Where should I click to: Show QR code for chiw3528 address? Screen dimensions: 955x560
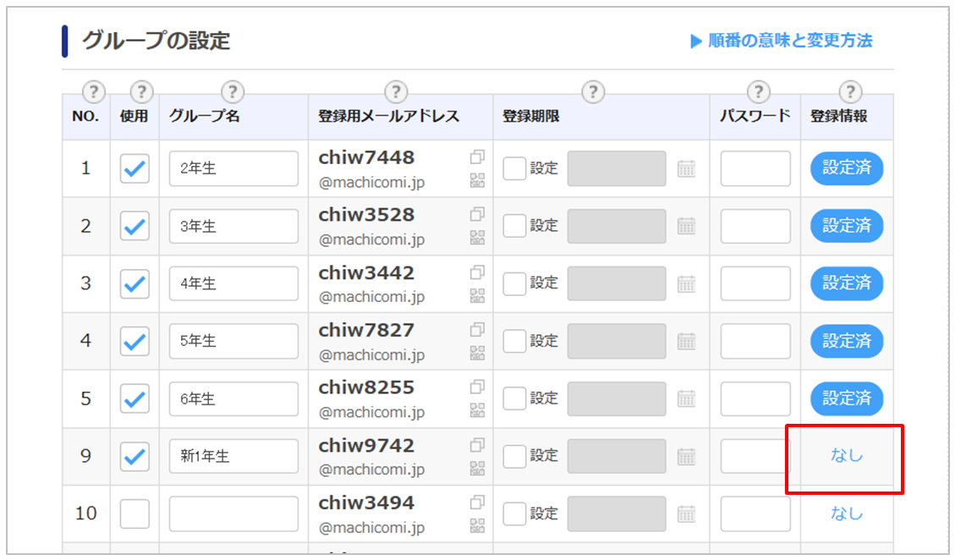pos(477,238)
